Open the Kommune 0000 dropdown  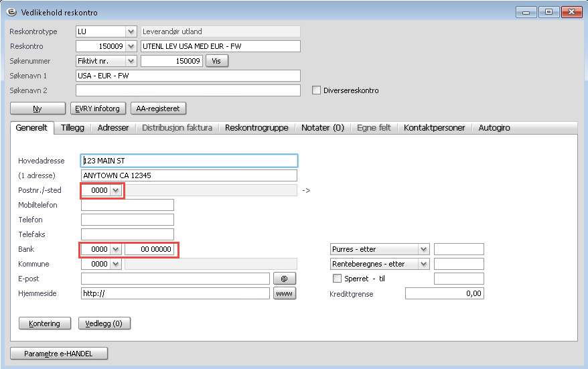(x=116, y=264)
